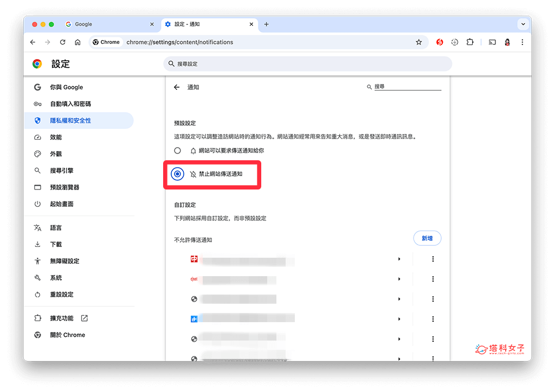Click the cast media icon
The width and height of the screenshot is (555, 392).
pos(492,42)
